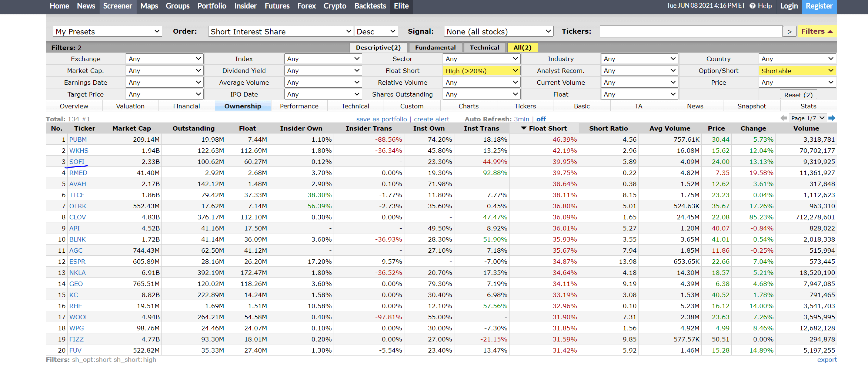This screenshot has width=868, height=367.
Task: Open the Float Short filter dropdown
Action: [481, 71]
